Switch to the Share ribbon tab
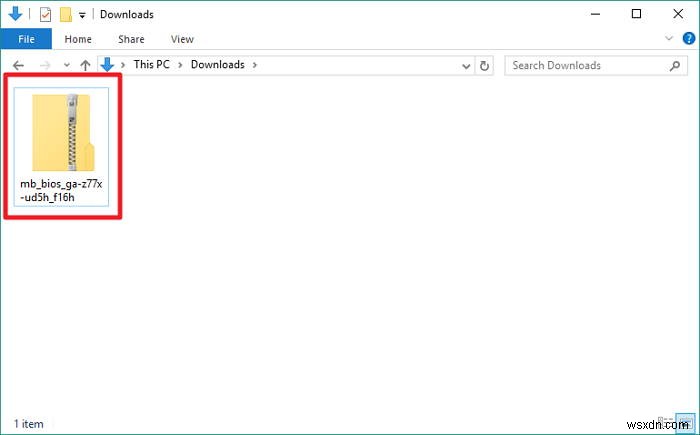 pyautogui.click(x=131, y=40)
